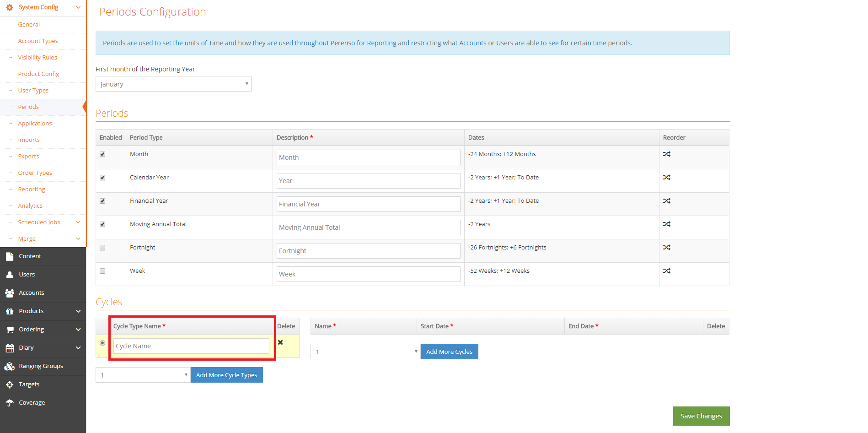This screenshot has height=433, width=868.
Task: Click the Content page icon
Action: (x=10, y=256)
